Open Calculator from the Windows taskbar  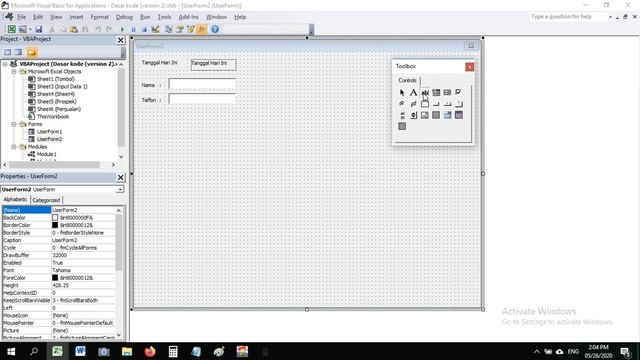[173, 351]
